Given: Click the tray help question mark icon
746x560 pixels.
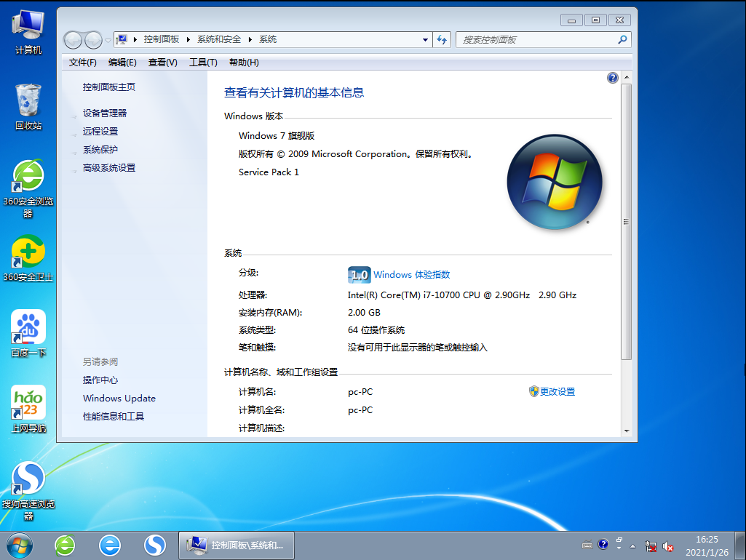Looking at the screenshot, I should 603,544.
